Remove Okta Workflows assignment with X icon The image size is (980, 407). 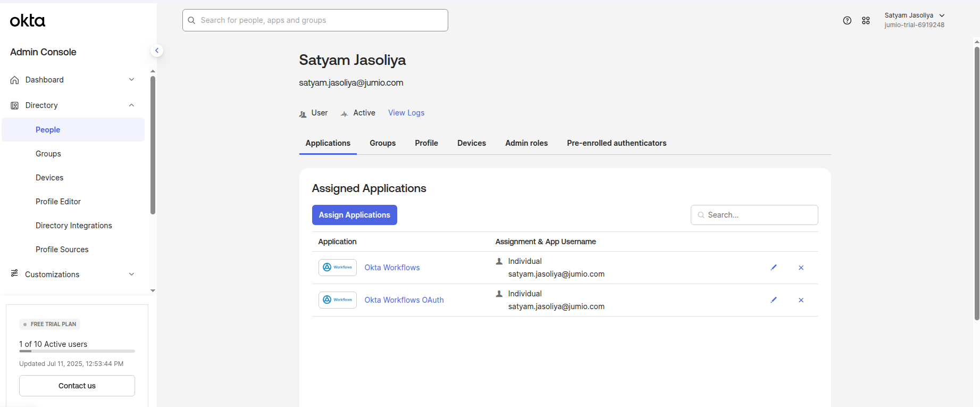(801, 268)
